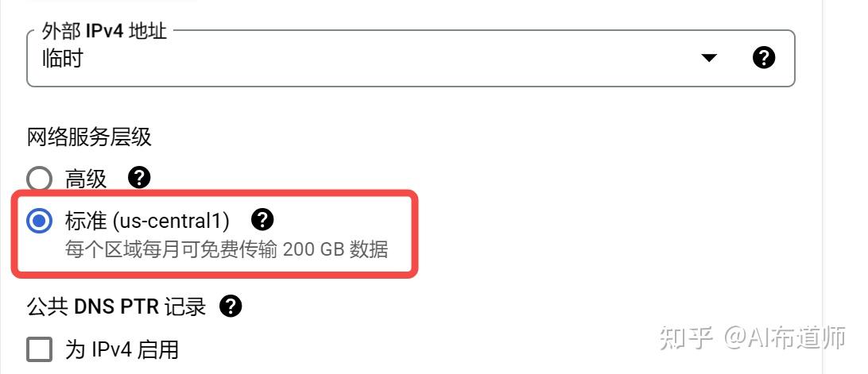Open the combo box showing 临时

[x=411, y=58]
